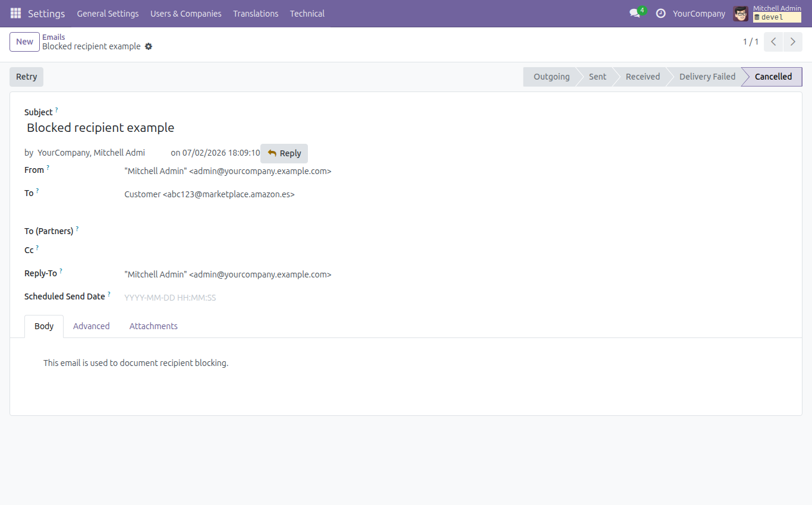812x505 pixels.
Task: Set status to Sent
Action: point(597,77)
